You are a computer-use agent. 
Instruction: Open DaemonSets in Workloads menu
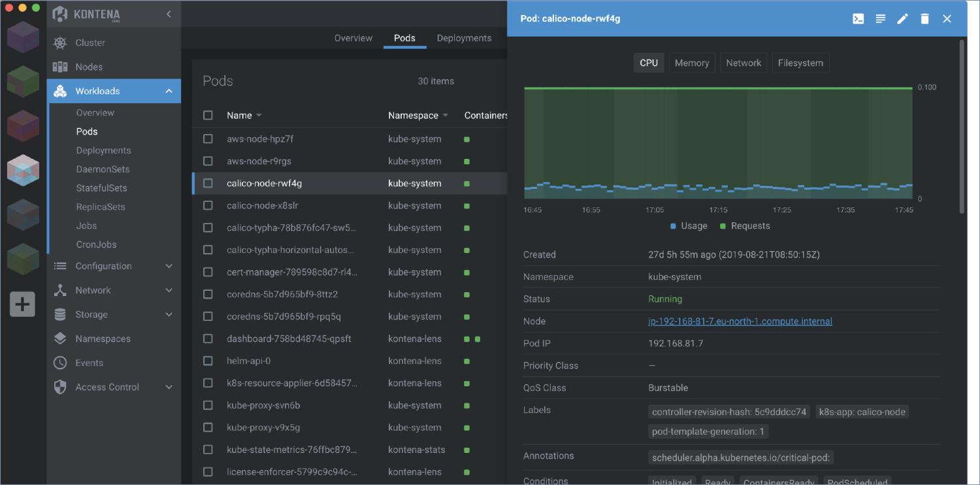point(103,169)
